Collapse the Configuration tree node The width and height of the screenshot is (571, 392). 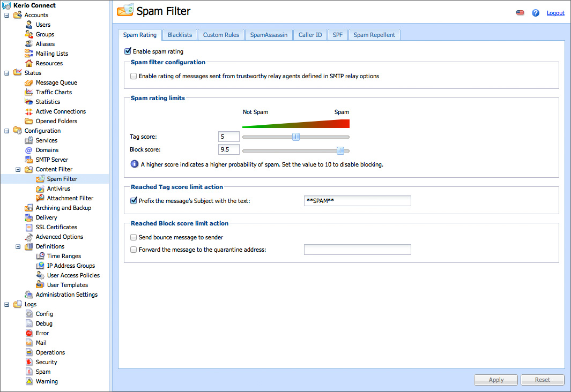pyautogui.click(x=7, y=131)
